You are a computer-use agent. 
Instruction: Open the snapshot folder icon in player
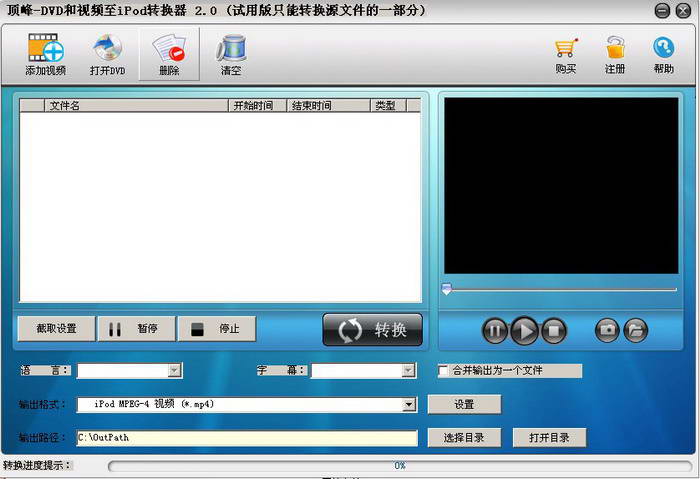coord(636,330)
